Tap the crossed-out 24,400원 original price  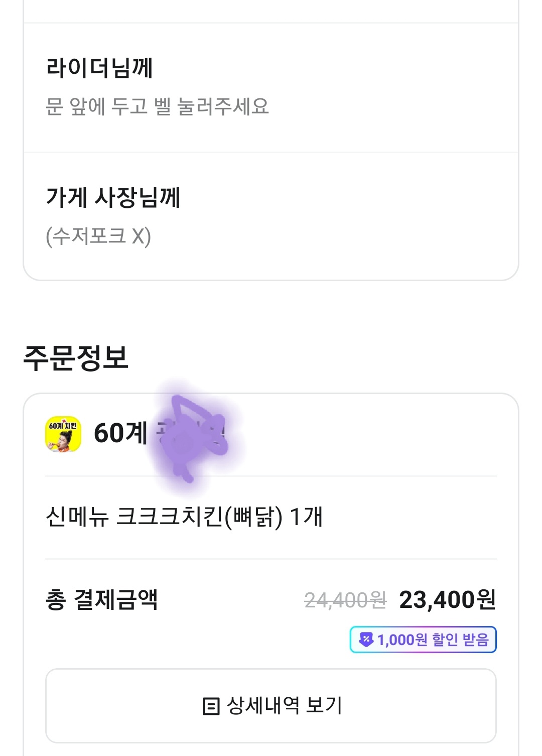pyautogui.click(x=345, y=600)
